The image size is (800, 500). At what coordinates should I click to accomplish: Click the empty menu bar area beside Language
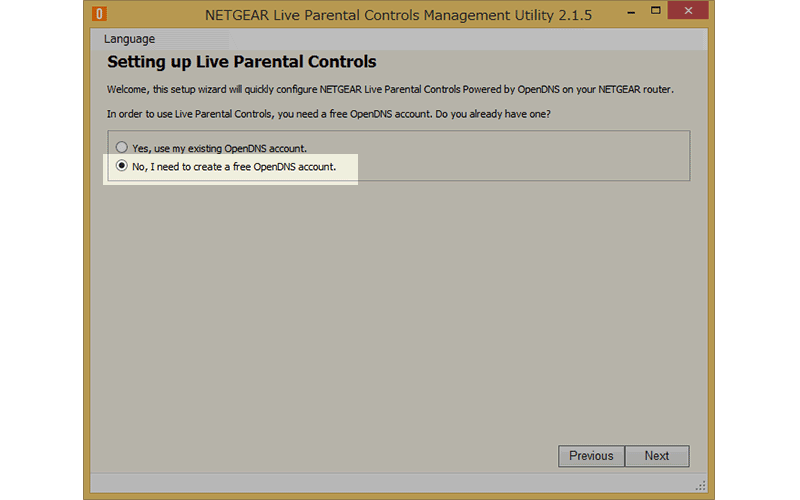420,39
